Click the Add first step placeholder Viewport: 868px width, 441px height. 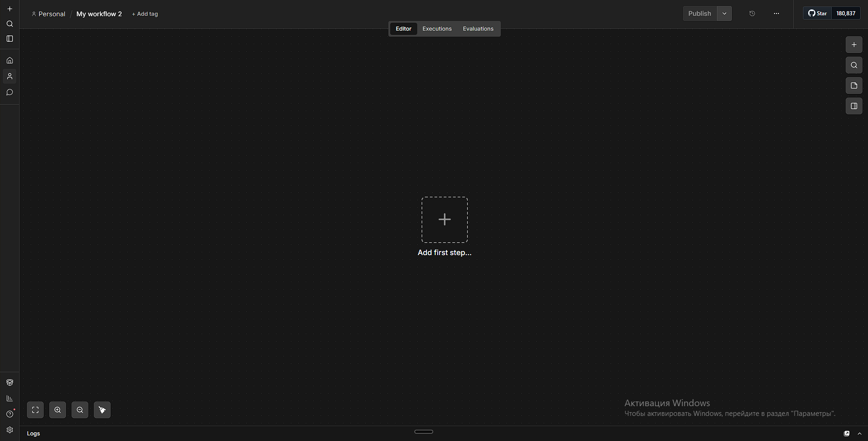point(444,220)
